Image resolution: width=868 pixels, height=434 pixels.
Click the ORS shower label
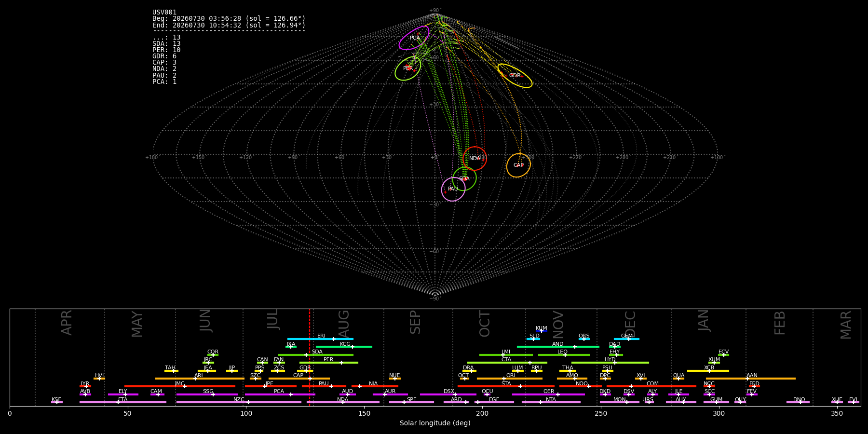[x=584, y=336]
